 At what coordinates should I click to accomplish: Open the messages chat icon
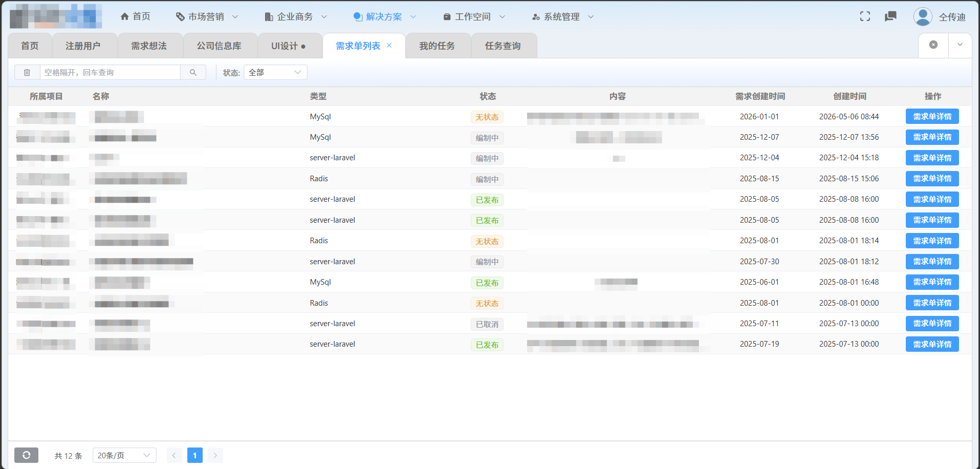890,16
